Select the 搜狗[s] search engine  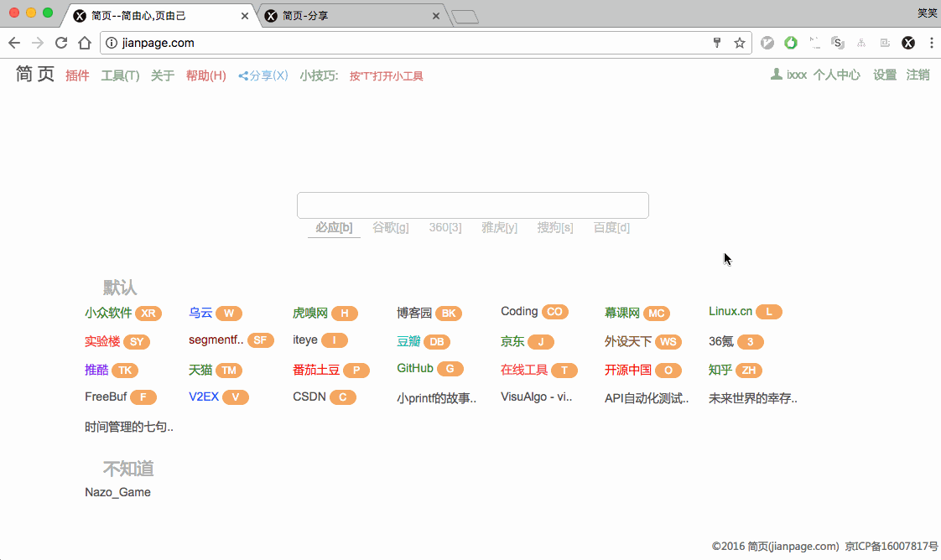[555, 228]
